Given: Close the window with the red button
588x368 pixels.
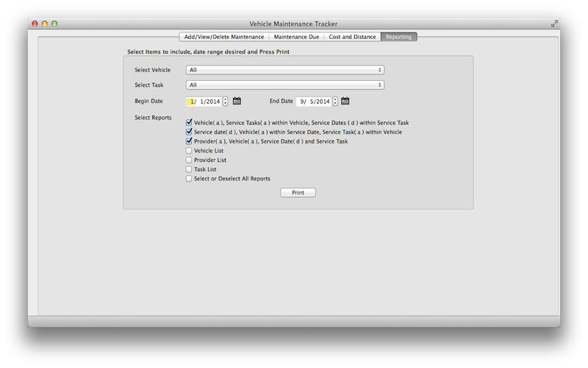Looking at the screenshot, I should coord(35,24).
